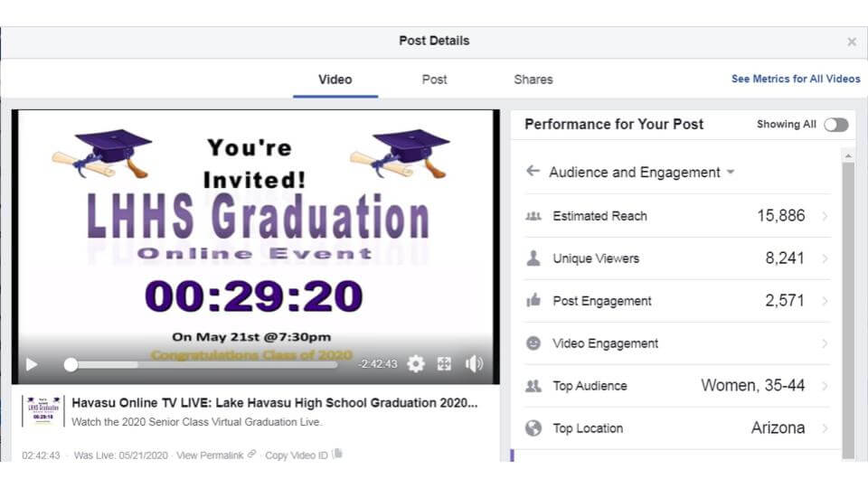Expand Top Audience details chevron

click(x=825, y=386)
